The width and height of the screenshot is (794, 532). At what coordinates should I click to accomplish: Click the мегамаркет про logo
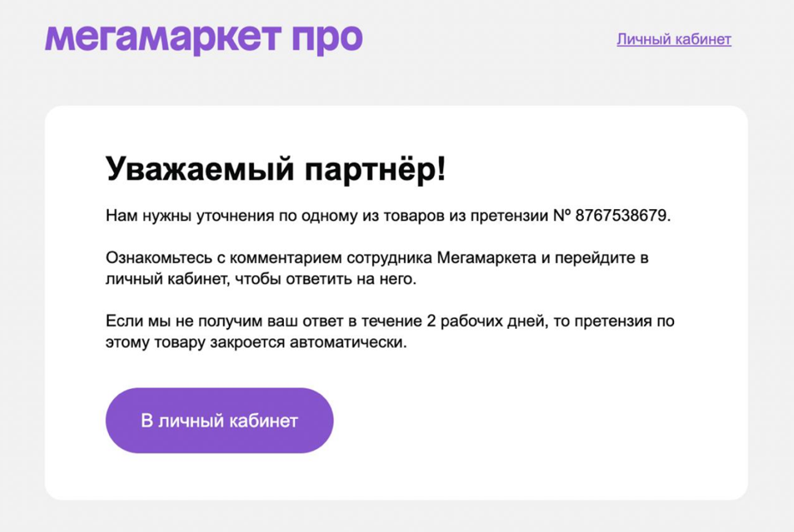click(x=203, y=38)
